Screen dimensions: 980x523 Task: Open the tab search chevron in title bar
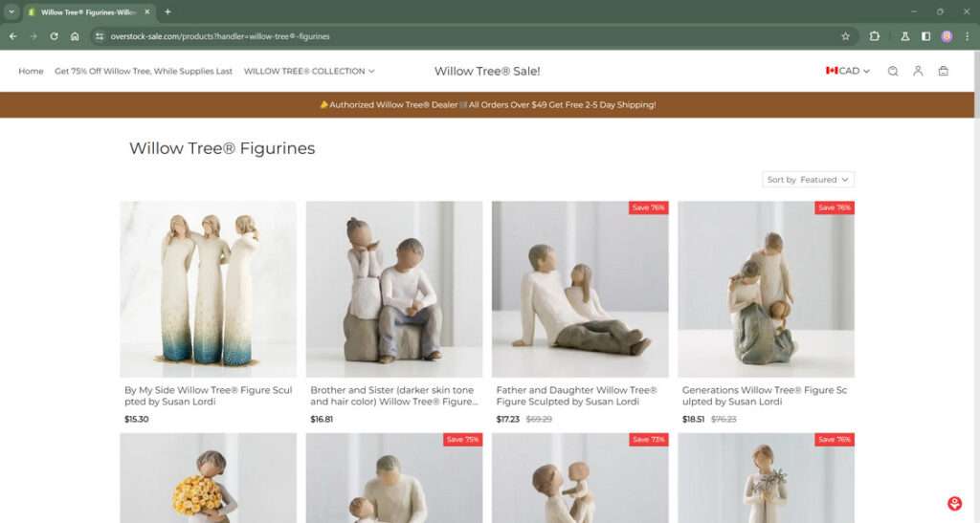point(11,11)
